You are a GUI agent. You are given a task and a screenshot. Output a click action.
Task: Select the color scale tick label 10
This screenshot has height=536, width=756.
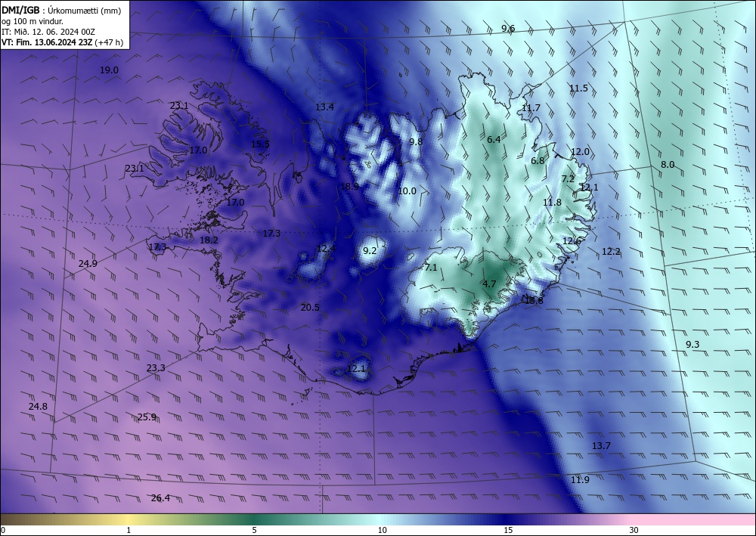click(382, 531)
